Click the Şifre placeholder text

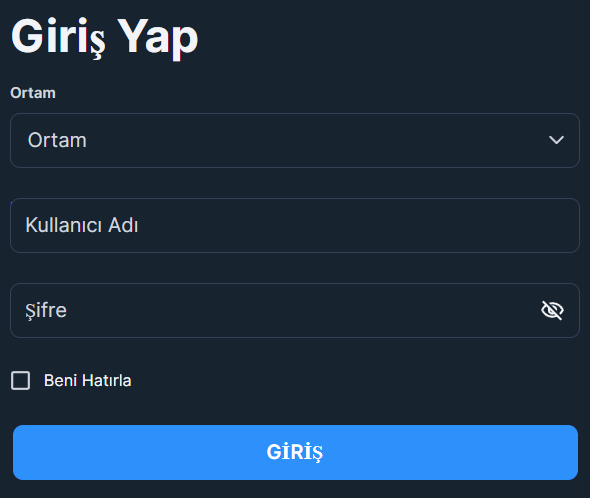coord(46,311)
